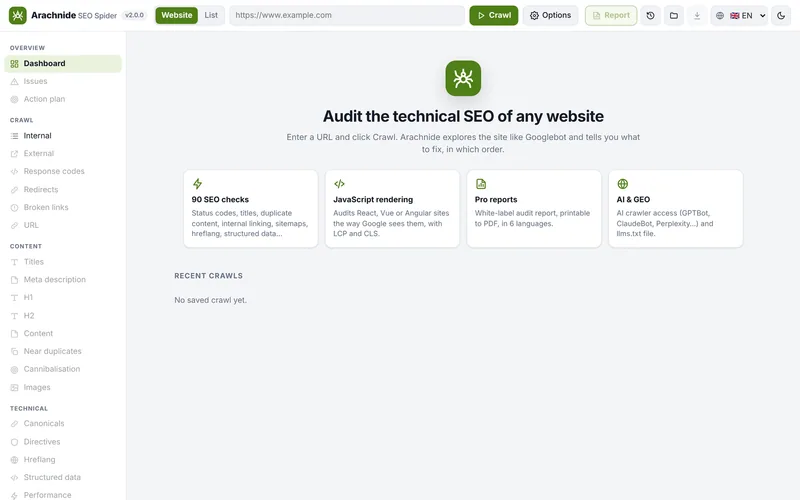800x500 pixels.
Task: Click the Canonicals link icon
Action: pos(14,424)
